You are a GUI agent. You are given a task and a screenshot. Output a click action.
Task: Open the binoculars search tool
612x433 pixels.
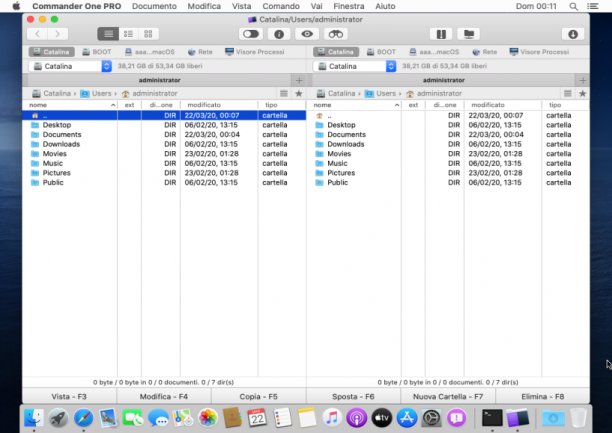335,34
